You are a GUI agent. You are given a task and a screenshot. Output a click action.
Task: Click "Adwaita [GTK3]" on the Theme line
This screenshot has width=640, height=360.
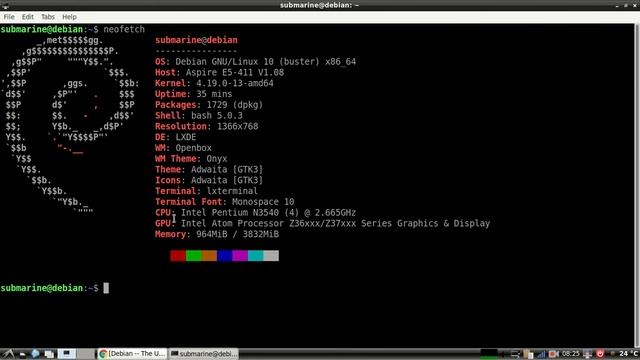tap(227, 169)
